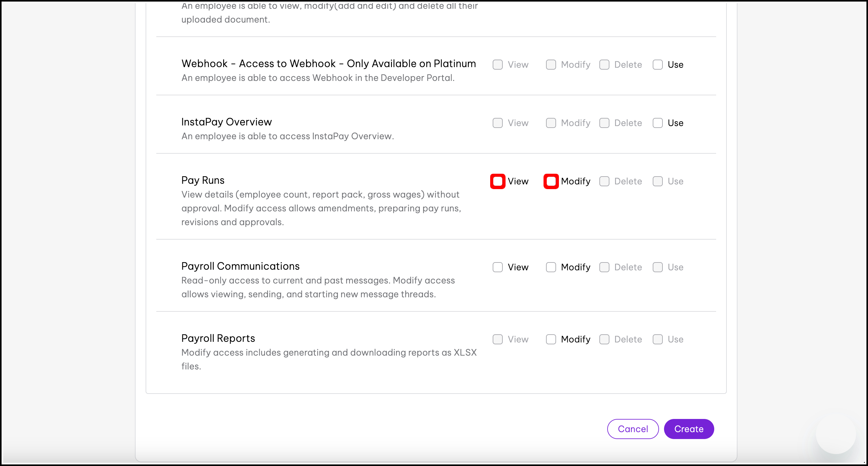
Task: Click disabled Use checkbox for Pay Runs
Action: [x=657, y=182]
